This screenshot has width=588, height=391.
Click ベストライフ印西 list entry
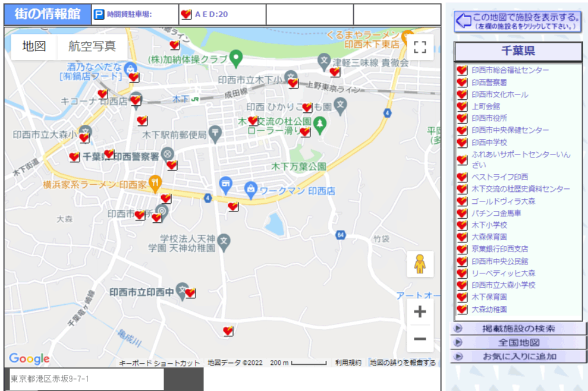tap(499, 177)
